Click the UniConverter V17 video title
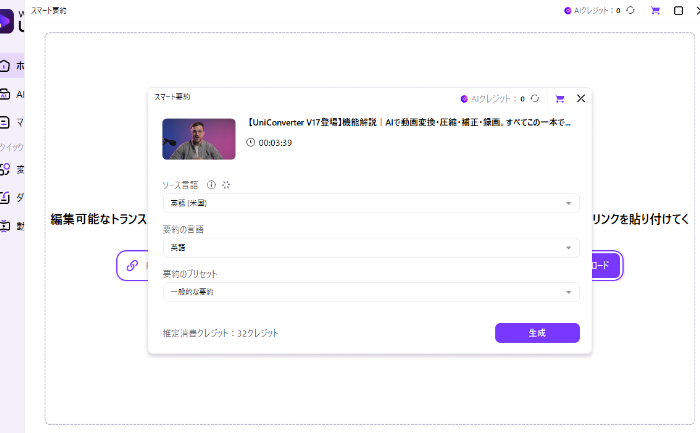700x433 pixels. tap(409, 122)
